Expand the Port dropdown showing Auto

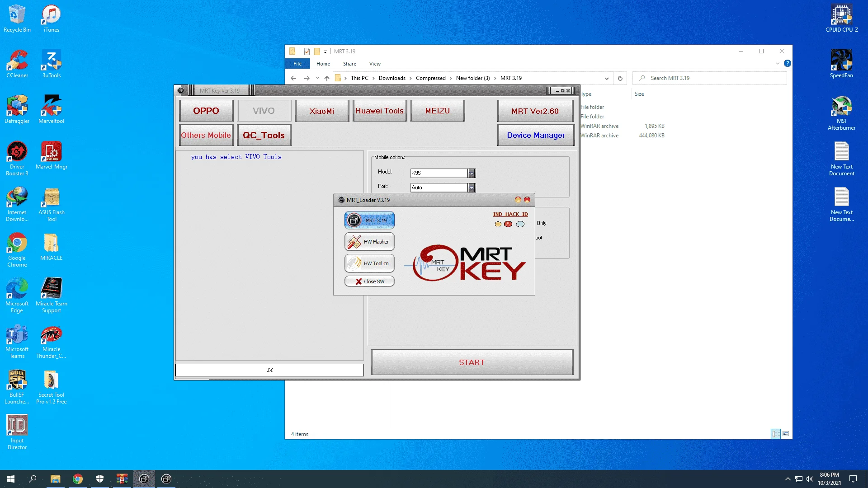472,188
